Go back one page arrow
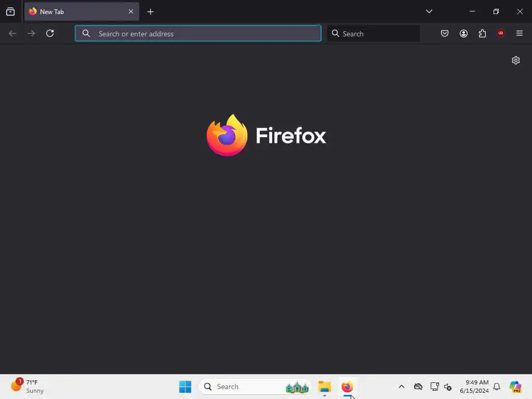 (x=12, y=33)
